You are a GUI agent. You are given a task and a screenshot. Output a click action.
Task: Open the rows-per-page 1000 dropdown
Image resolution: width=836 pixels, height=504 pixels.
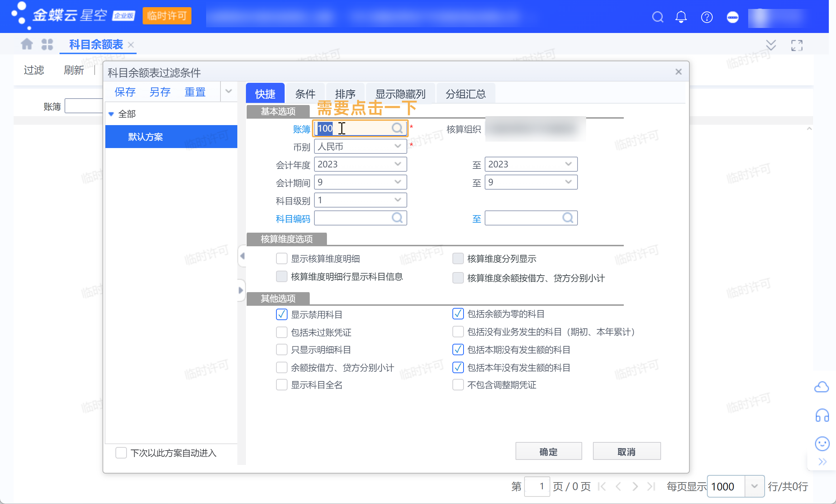(754, 486)
